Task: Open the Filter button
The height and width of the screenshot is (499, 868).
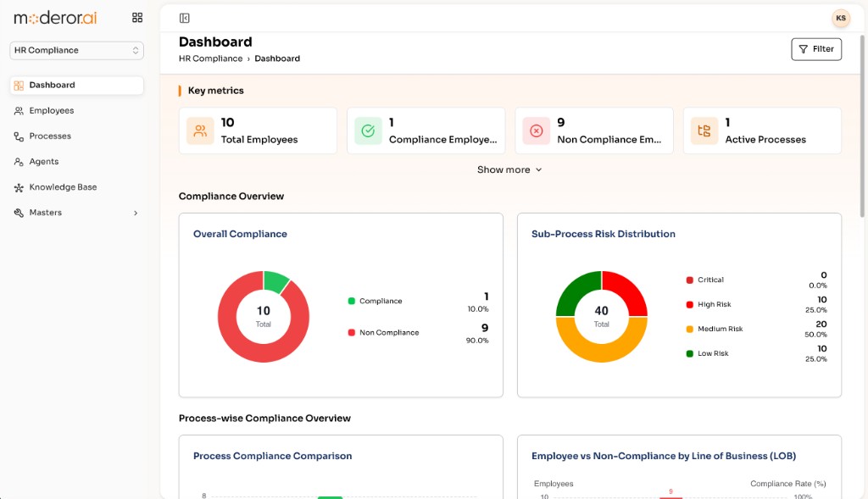Action: (816, 49)
